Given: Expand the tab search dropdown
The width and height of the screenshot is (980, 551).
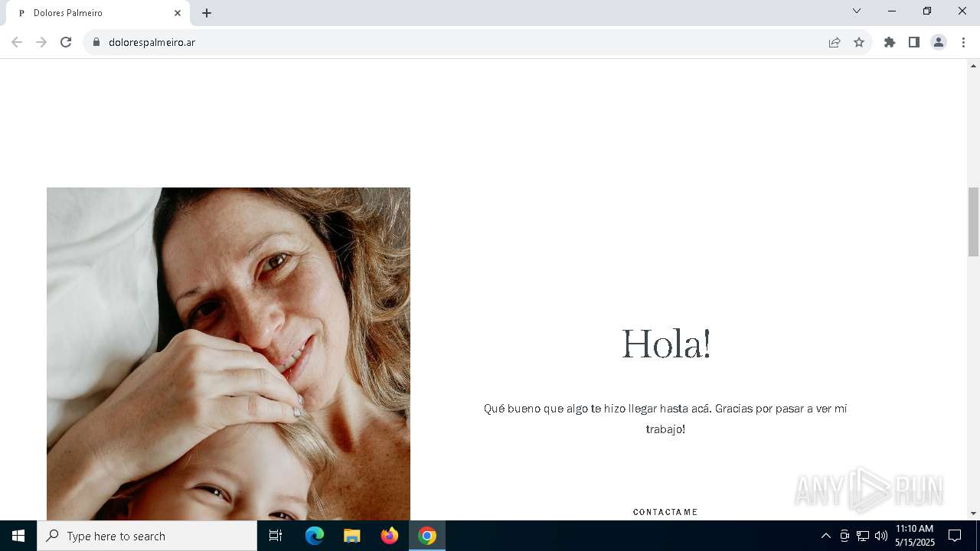Looking at the screenshot, I should point(857,11).
